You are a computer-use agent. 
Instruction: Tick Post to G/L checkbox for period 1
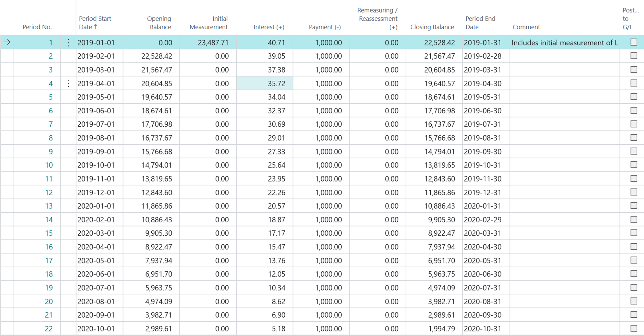[x=634, y=42]
